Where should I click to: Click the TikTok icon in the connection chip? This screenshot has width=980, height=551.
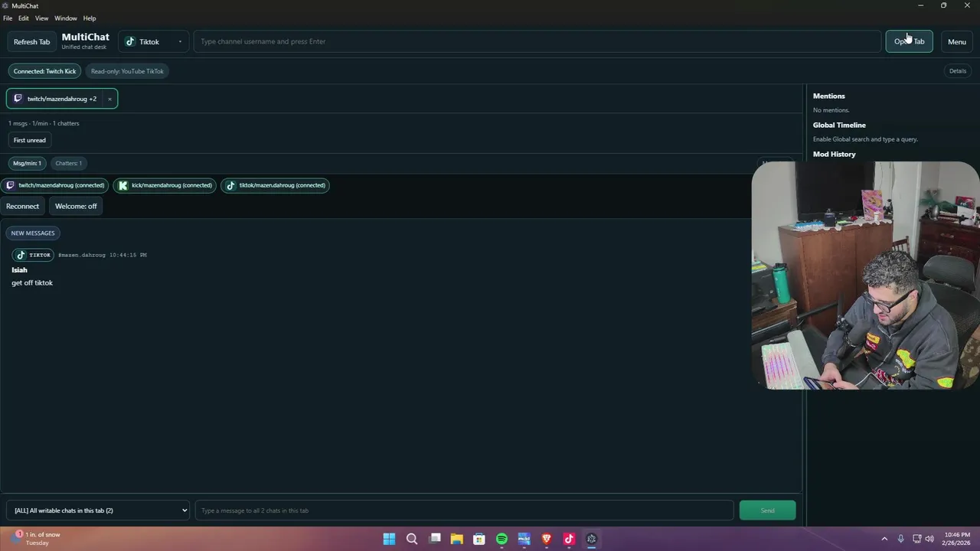point(230,185)
